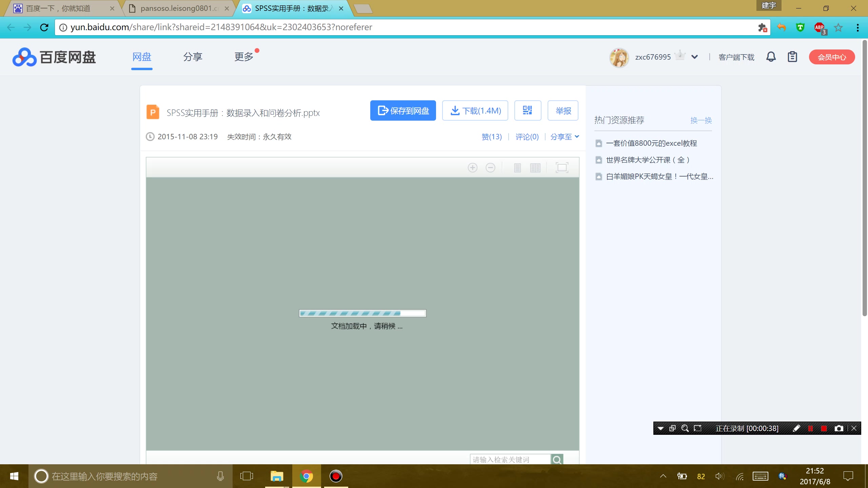Viewport: 868px width, 488px height.
Task: Close the SPSS实用手册 browser tab
Action: pyautogui.click(x=341, y=8)
